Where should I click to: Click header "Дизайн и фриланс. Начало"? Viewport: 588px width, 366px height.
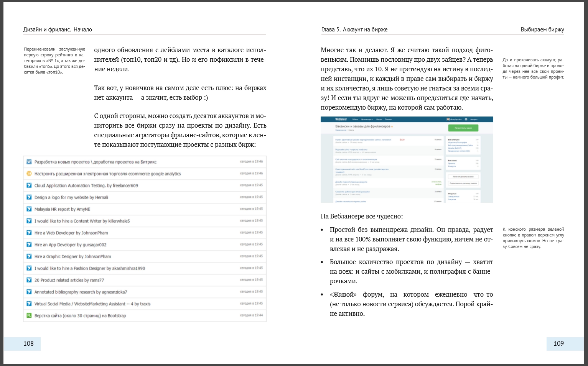[58, 30]
